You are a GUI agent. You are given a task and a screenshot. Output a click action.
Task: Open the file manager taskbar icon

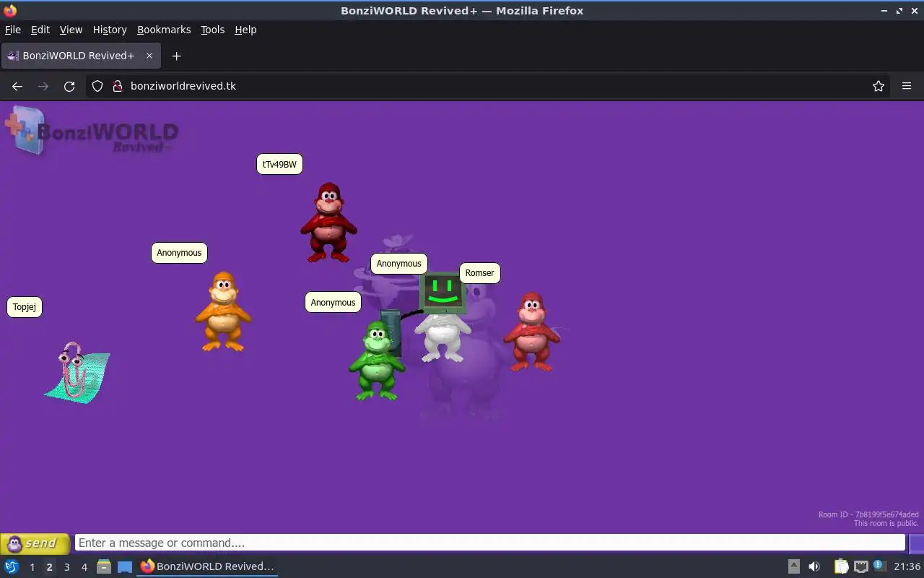click(103, 566)
